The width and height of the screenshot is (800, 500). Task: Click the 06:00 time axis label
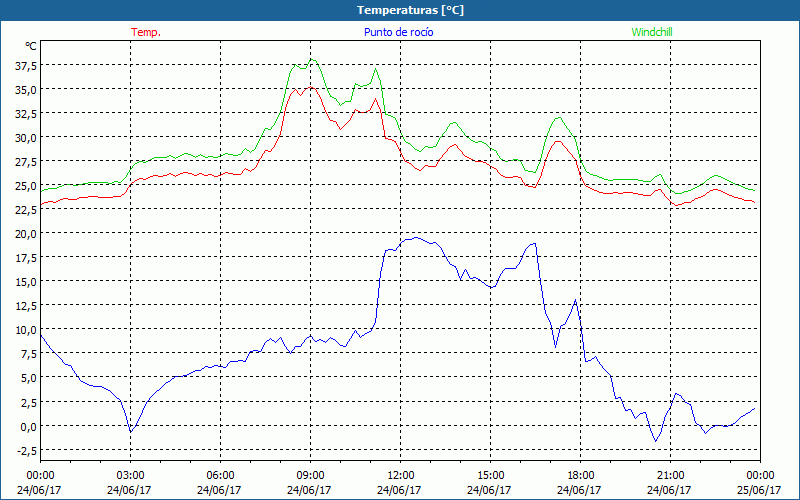click(220, 475)
